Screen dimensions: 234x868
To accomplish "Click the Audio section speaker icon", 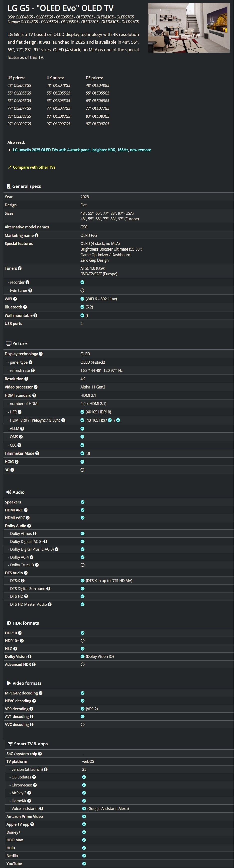I will pyautogui.click(x=8, y=492).
